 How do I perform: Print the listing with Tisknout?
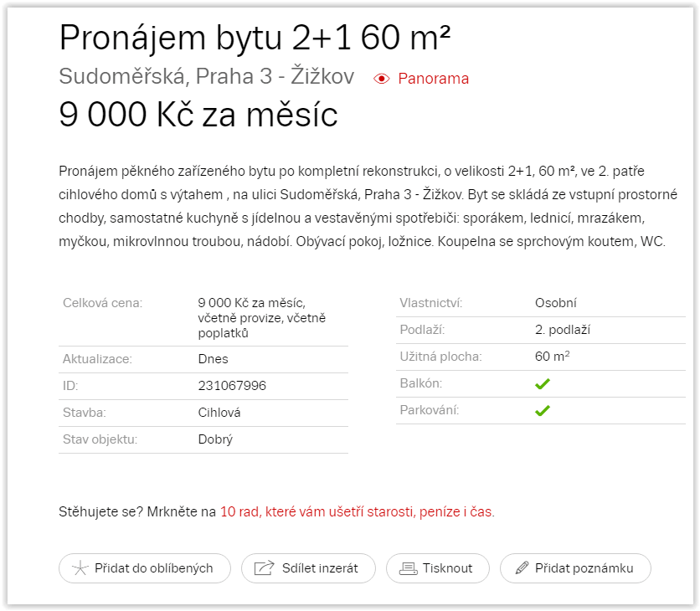[x=438, y=568]
